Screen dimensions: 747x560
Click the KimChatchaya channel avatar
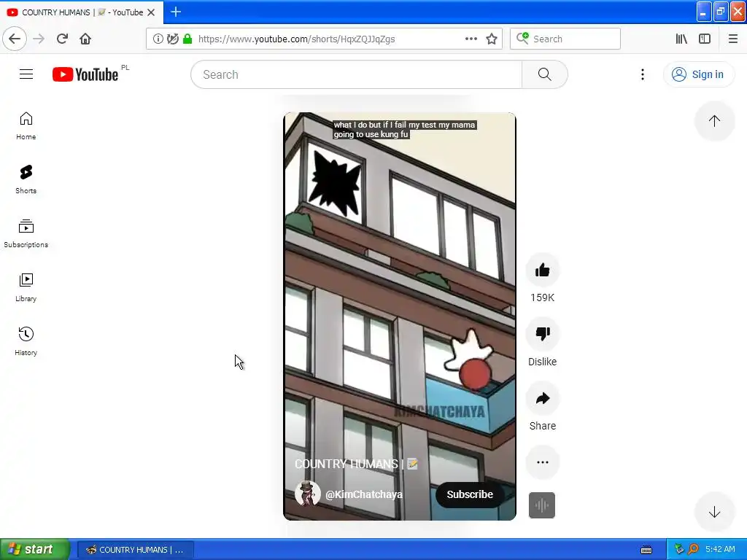tap(307, 494)
